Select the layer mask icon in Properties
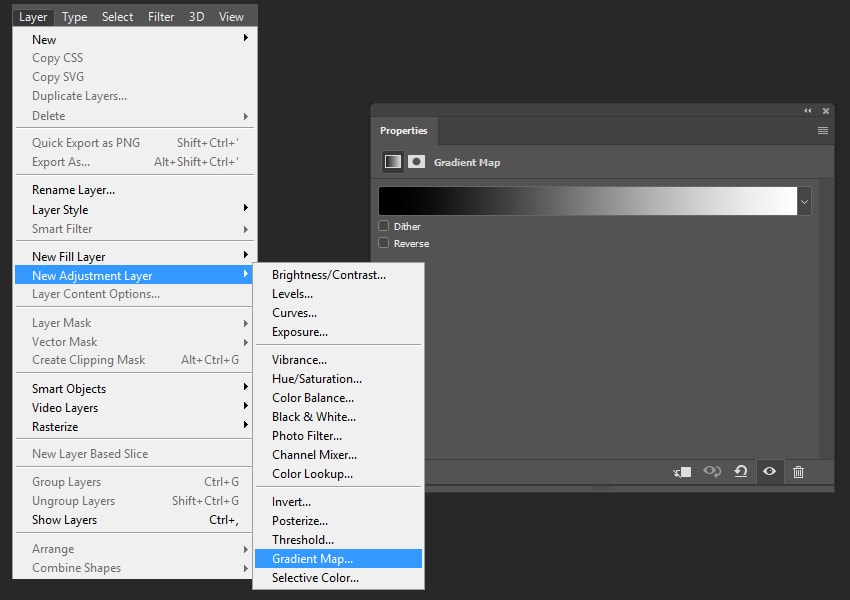The height and width of the screenshot is (600, 850). tap(416, 162)
